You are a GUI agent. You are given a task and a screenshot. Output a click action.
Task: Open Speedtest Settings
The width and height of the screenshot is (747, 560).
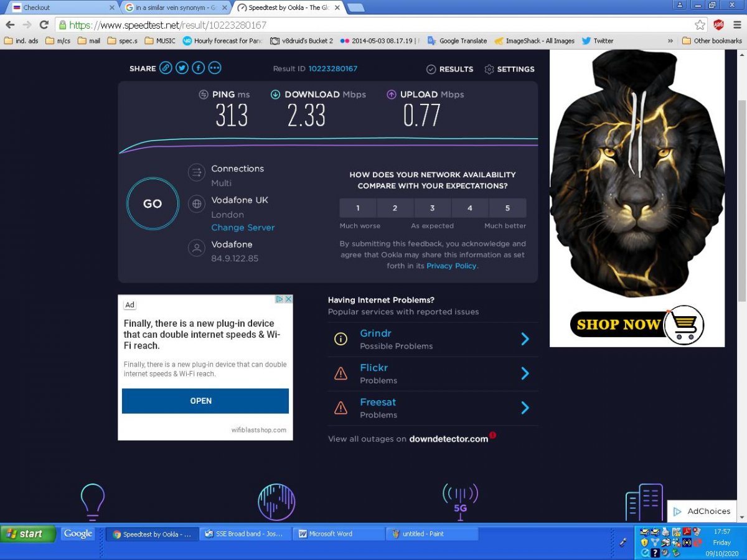click(x=509, y=69)
